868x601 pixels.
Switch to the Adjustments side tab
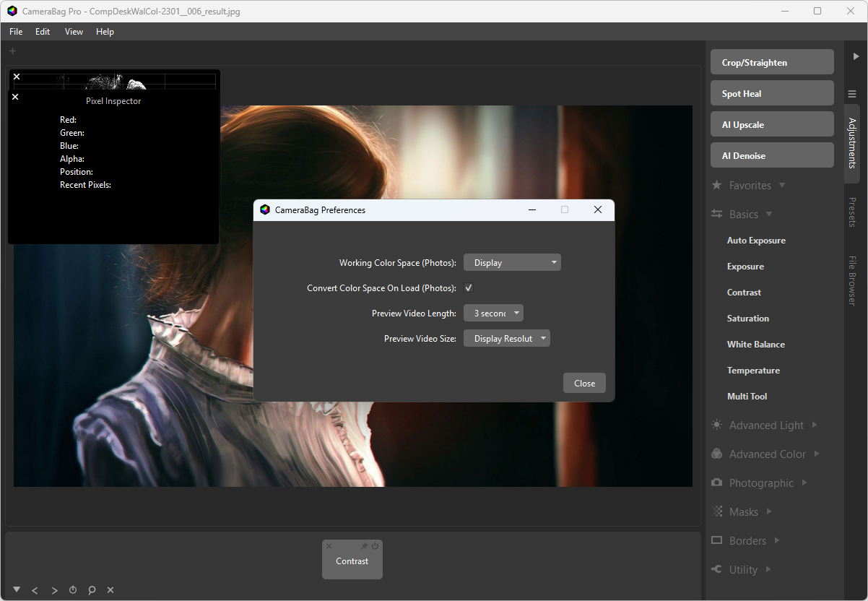point(852,143)
